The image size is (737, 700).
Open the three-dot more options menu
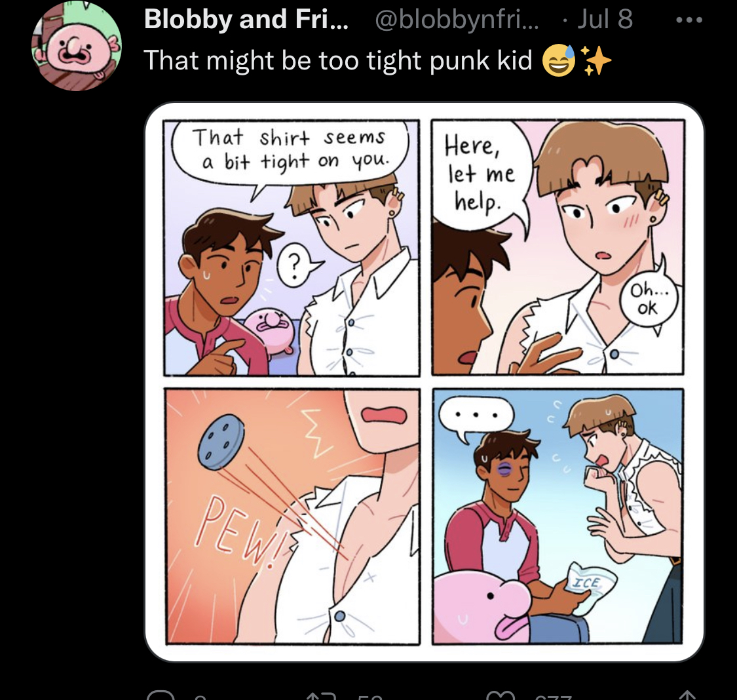pyautogui.click(x=689, y=20)
